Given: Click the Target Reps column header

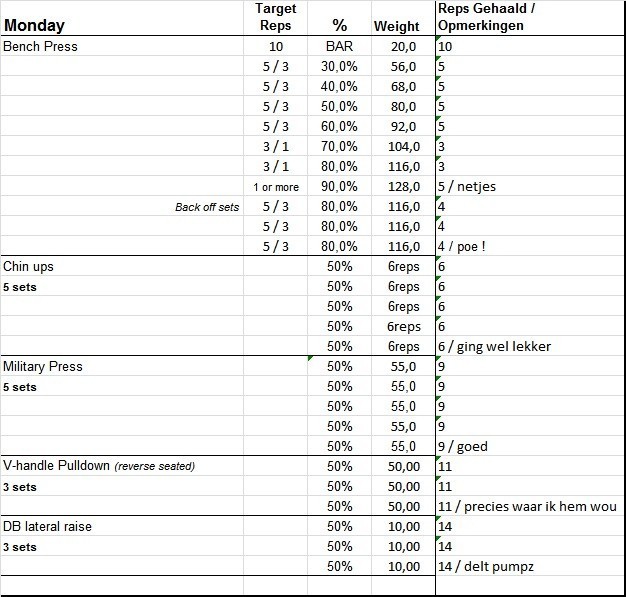Looking at the screenshot, I should point(275,17).
